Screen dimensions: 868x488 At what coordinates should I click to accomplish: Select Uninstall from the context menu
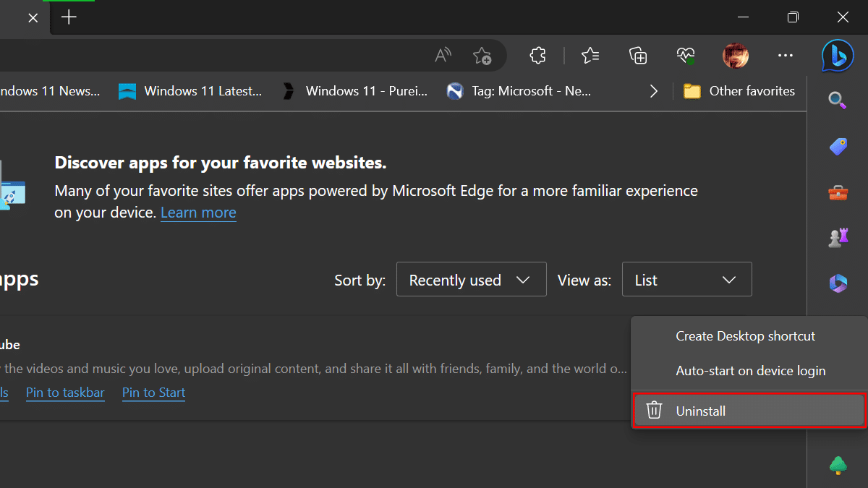click(x=749, y=411)
